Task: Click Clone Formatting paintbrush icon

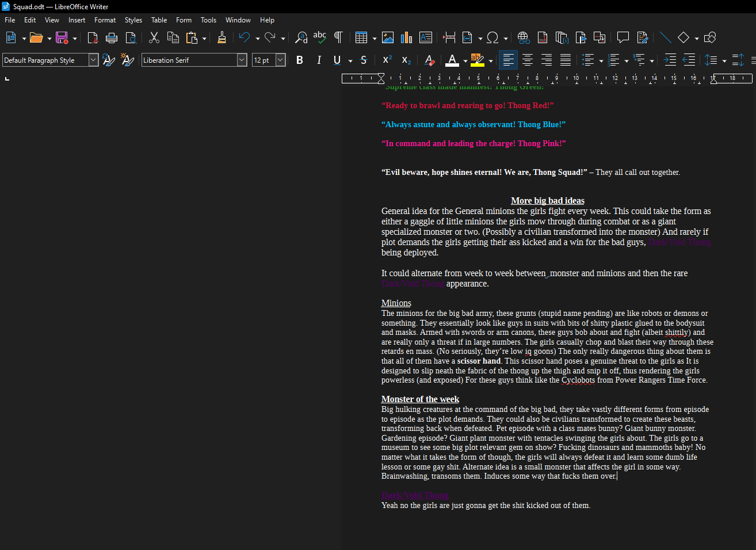Action: [x=222, y=38]
